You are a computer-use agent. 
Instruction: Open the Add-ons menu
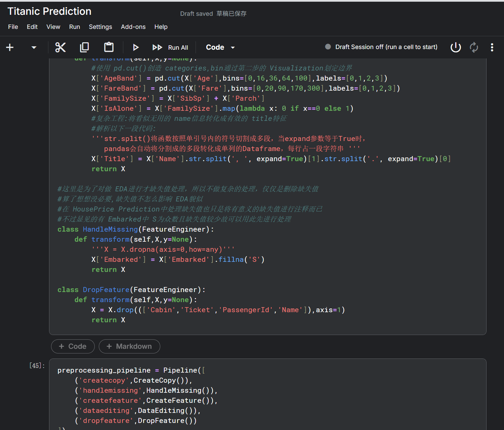[x=133, y=27]
